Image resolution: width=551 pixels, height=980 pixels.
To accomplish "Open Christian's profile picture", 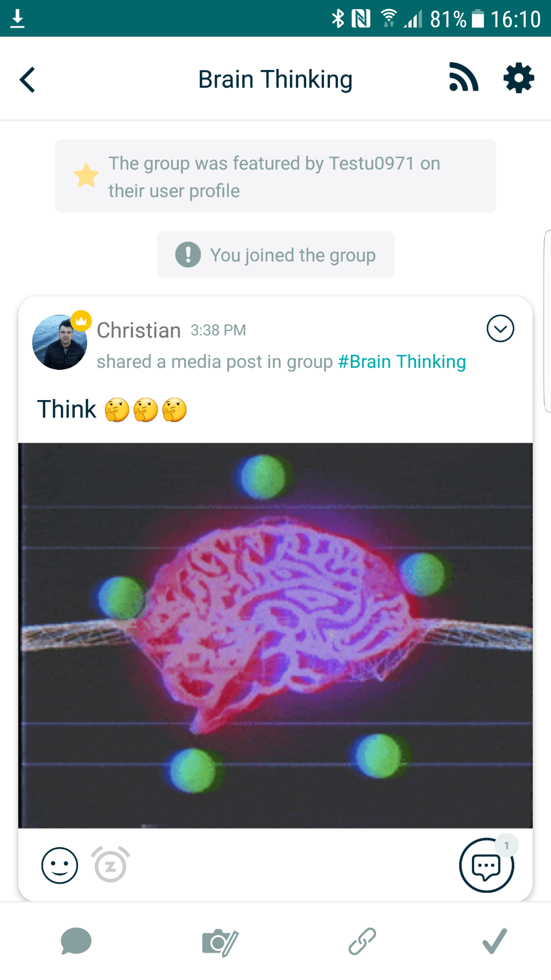I will [60, 342].
